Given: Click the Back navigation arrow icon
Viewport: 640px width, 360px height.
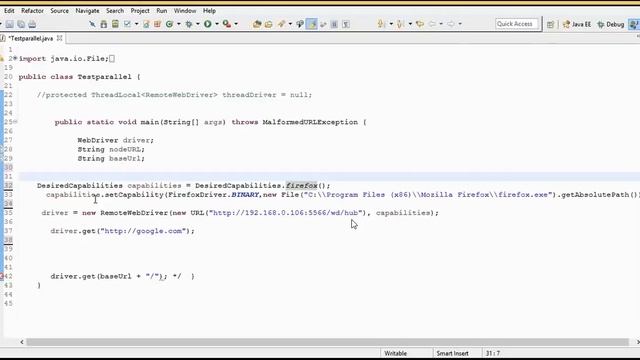Looking at the screenshot, I should pos(432,24).
